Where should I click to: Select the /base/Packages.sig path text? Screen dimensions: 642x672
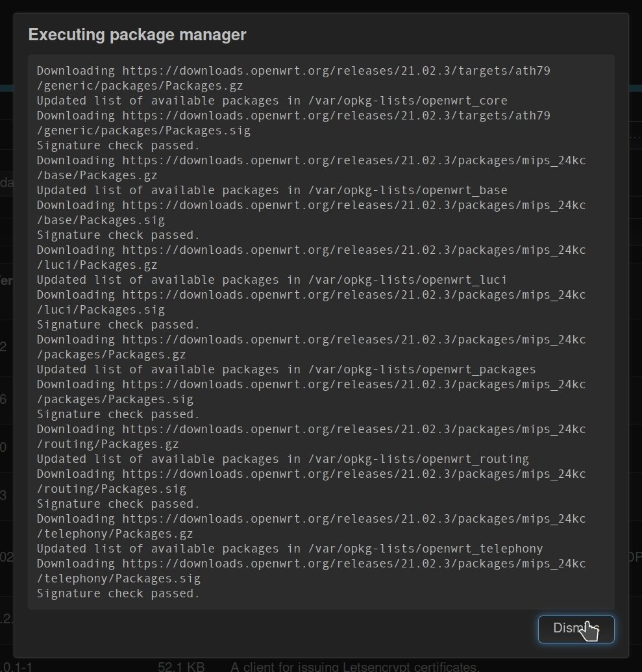(x=101, y=220)
